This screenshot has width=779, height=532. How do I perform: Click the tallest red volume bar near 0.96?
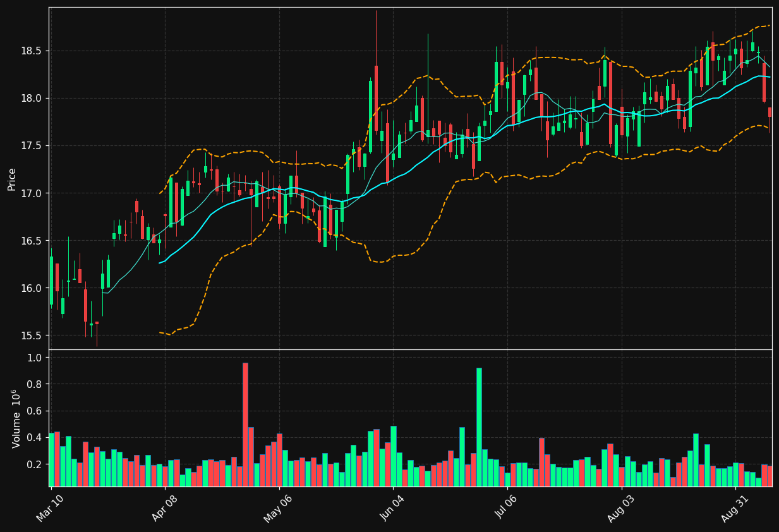pyautogui.click(x=245, y=425)
